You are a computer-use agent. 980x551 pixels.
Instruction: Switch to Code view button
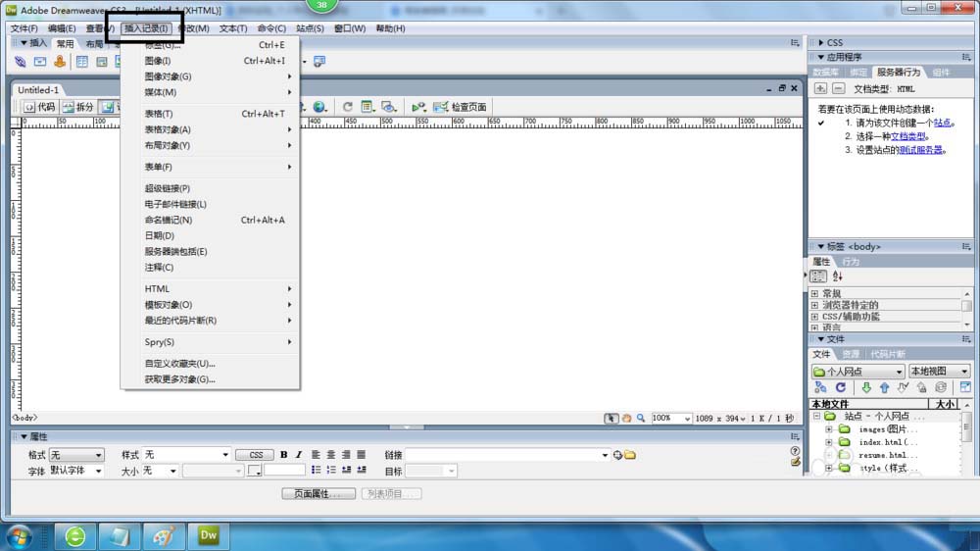[x=39, y=107]
